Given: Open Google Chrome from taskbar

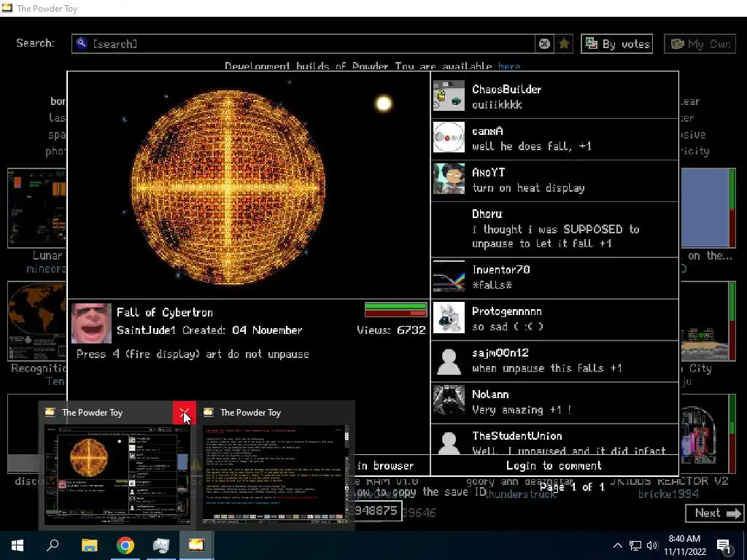Looking at the screenshot, I should coord(125,545).
